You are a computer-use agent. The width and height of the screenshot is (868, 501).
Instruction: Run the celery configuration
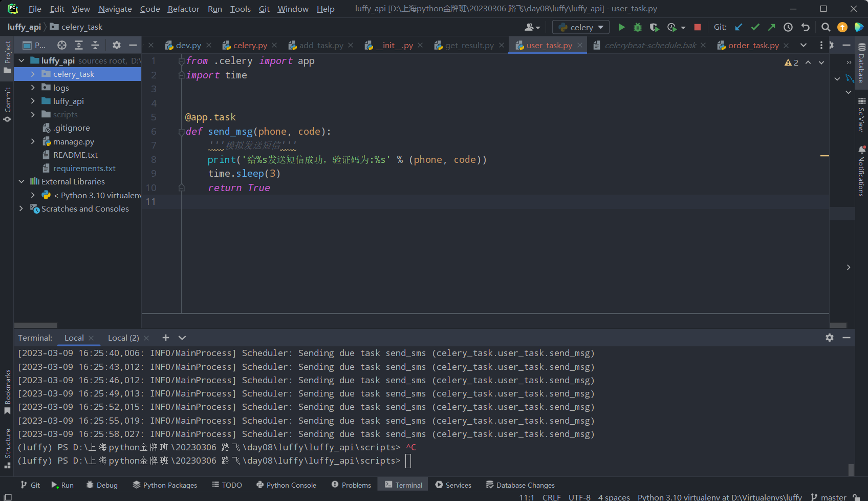pyautogui.click(x=621, y=27)
